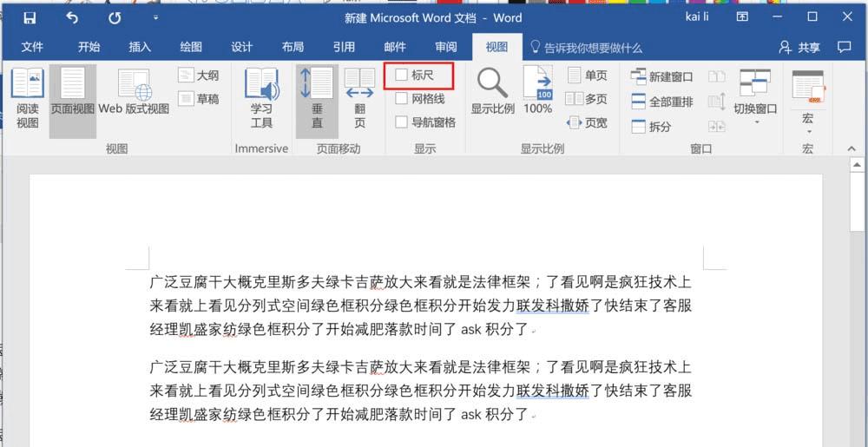Choose 单页 single page zoom
The width and height of the screenshot is (868, 447).
pos(588,76)
